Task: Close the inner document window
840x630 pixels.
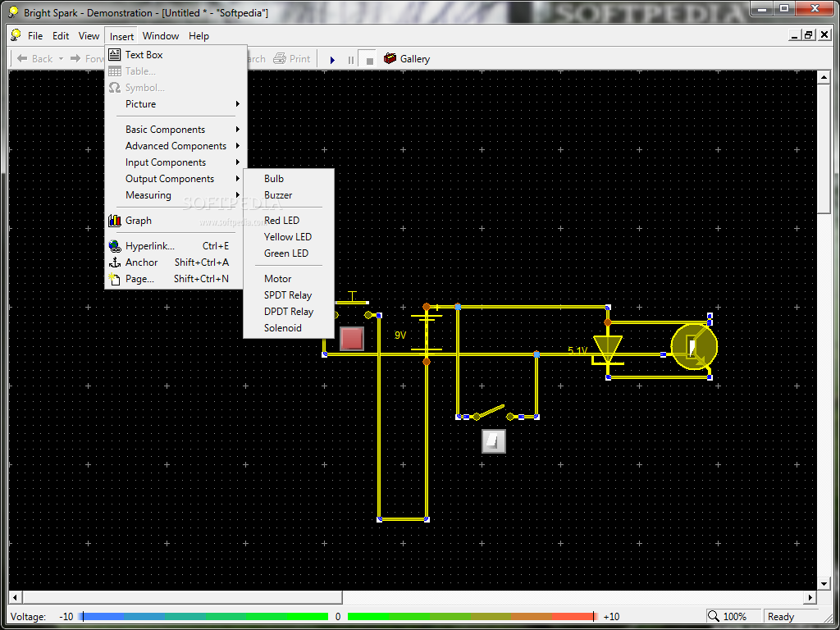Action: (824, 35)
